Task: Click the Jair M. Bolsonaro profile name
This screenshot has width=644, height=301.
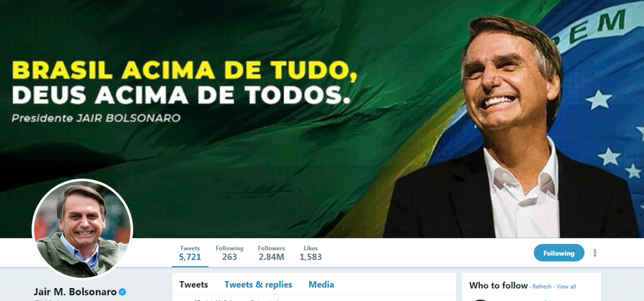Action: pos(75,292)
